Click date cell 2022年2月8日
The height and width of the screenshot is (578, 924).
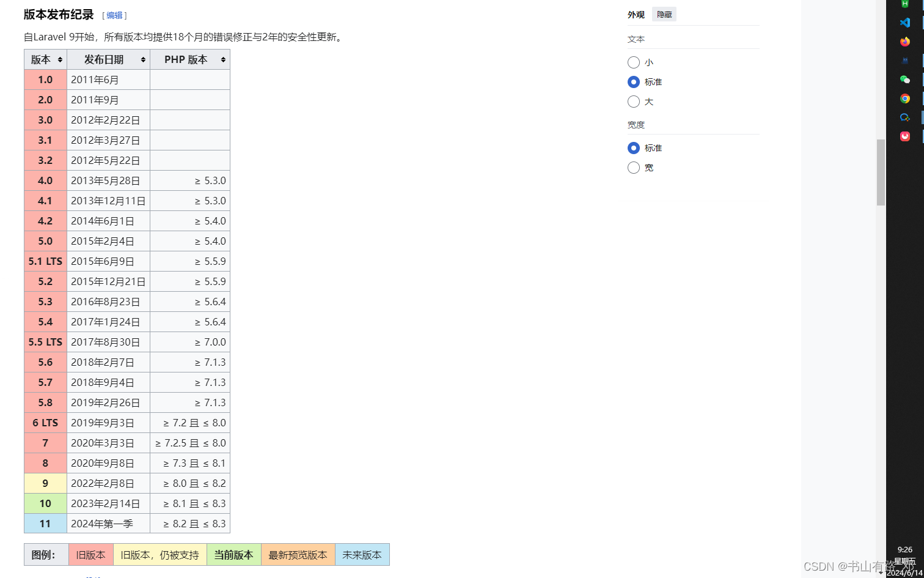109,483
